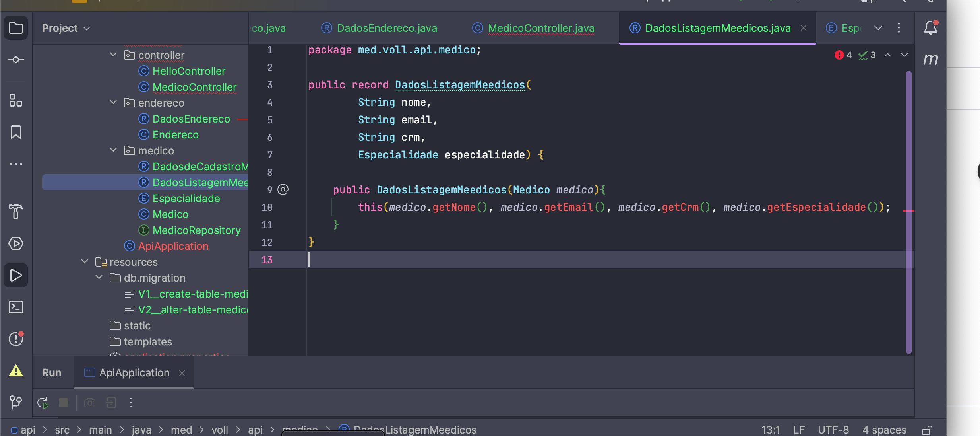Click line number 7 in the gutter
This screenshot has width=980, height=436.
tap(270, 155)
